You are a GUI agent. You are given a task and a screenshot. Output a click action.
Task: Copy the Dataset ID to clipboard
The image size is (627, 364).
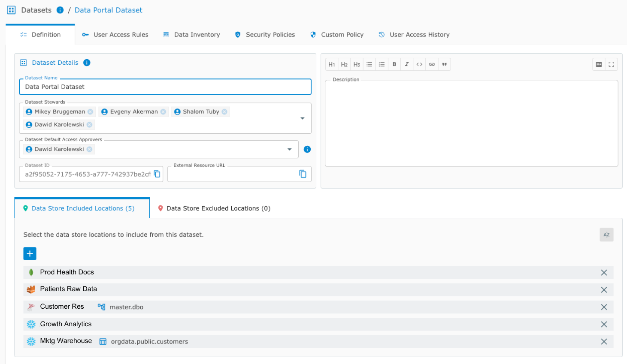[157, 174]
